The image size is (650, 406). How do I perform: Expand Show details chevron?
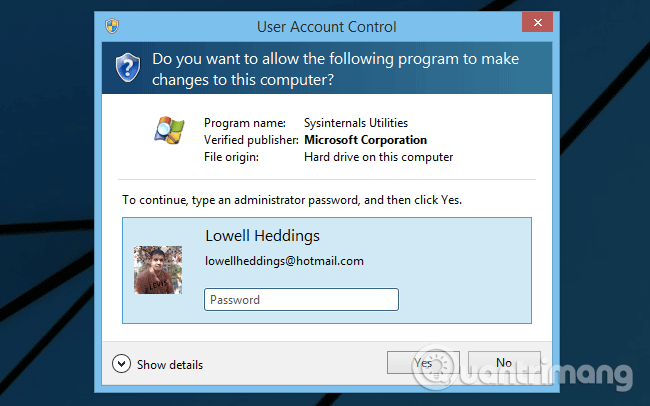pyautogui.click(x=121, y=364)
